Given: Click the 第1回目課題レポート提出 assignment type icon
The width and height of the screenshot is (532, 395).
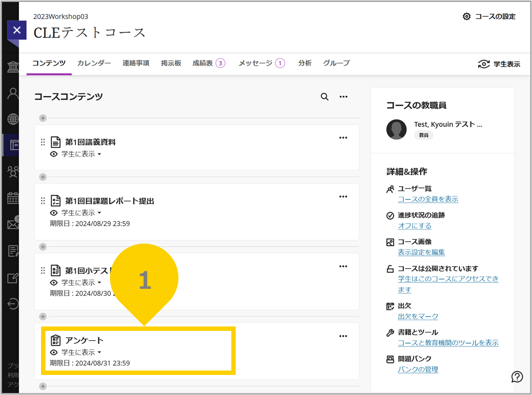Looking at the screenshot, I should (x=56, y=201).
